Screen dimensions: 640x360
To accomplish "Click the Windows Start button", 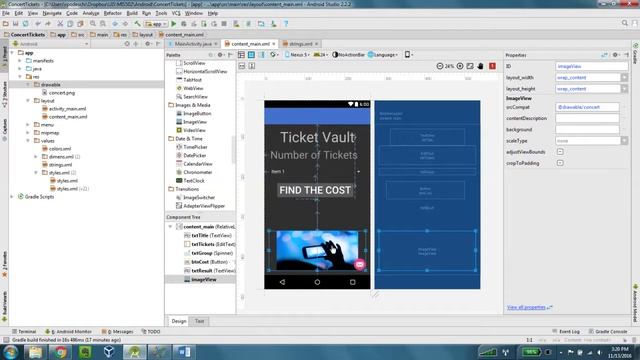I will coord(10,352).
